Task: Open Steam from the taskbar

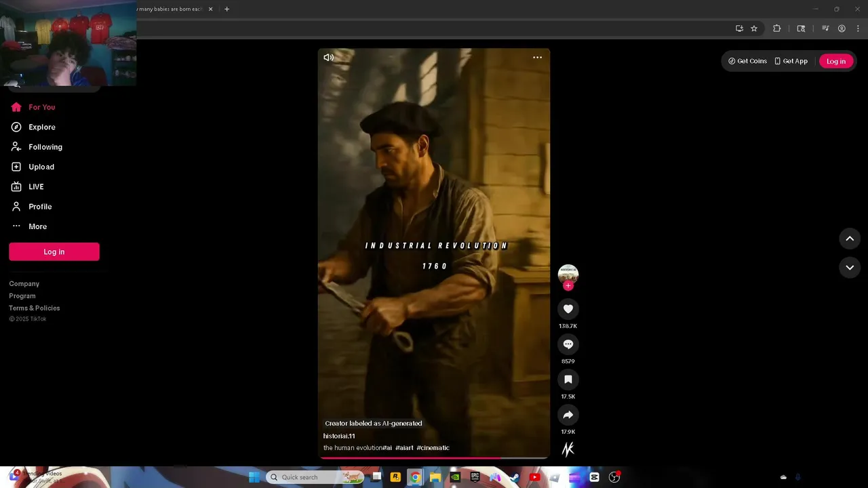Action: (x=515, y=477)
